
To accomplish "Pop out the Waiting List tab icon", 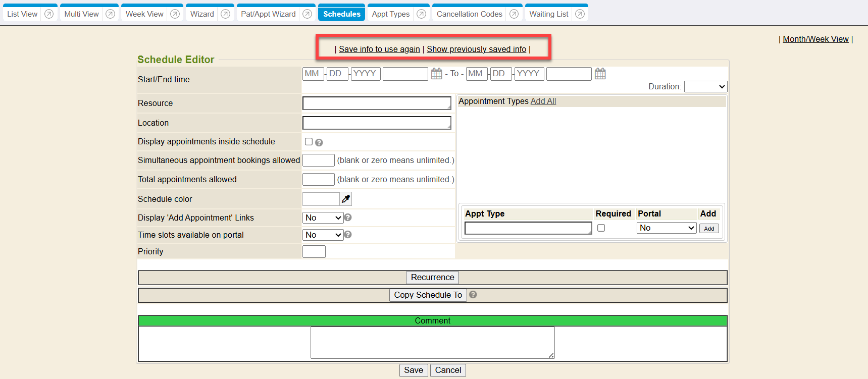I will click(x=580, y=14).
